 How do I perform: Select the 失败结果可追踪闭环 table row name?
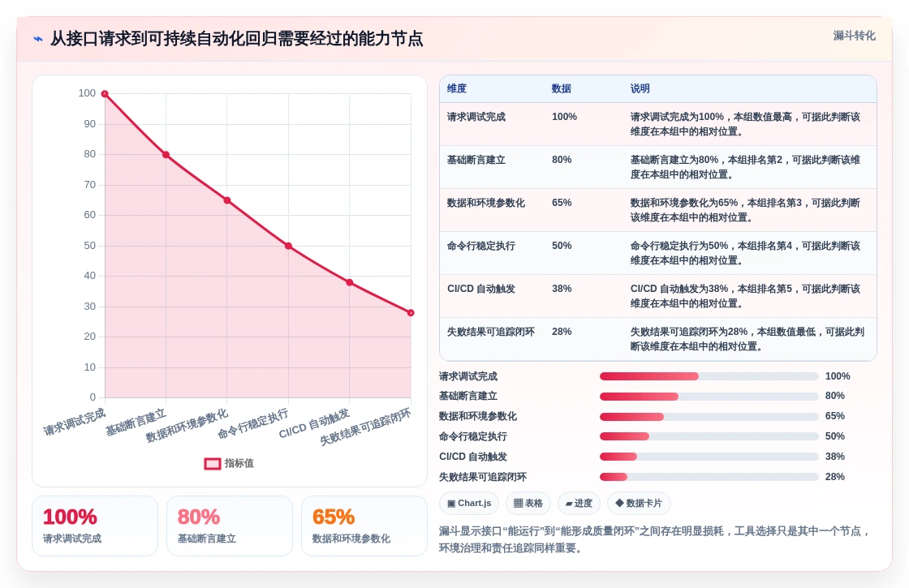pos(491,332)
